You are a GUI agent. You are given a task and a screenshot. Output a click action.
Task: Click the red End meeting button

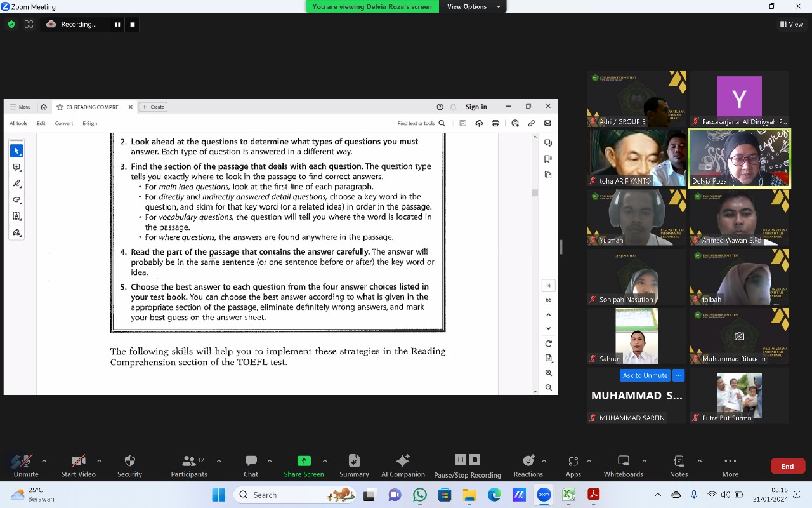tap(787, 466)
